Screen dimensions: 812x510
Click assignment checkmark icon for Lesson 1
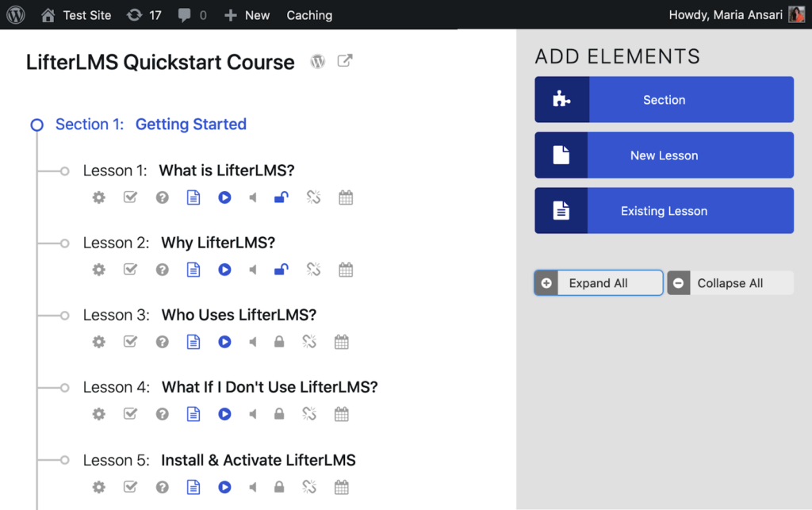tap(131, 197)
